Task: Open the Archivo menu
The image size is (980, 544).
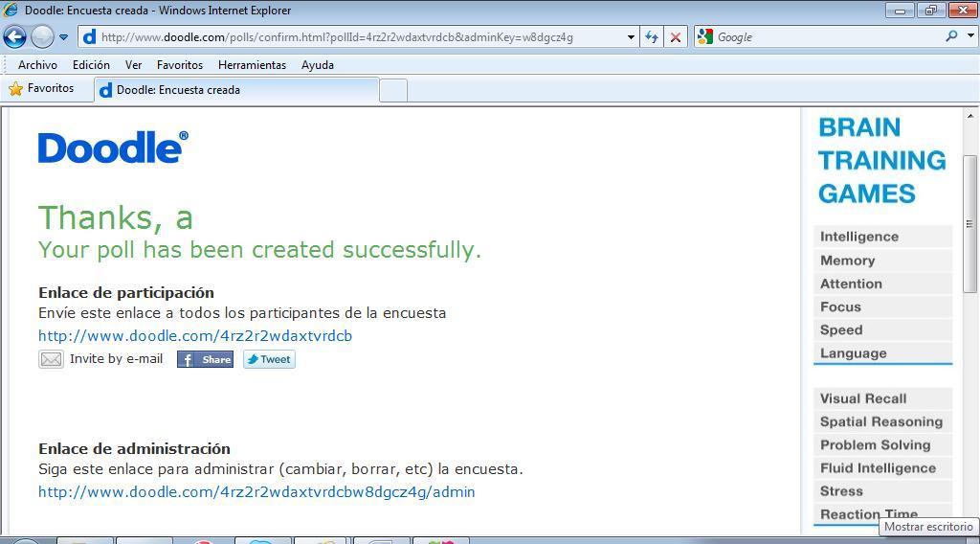Action: click(x=37, y=65)
